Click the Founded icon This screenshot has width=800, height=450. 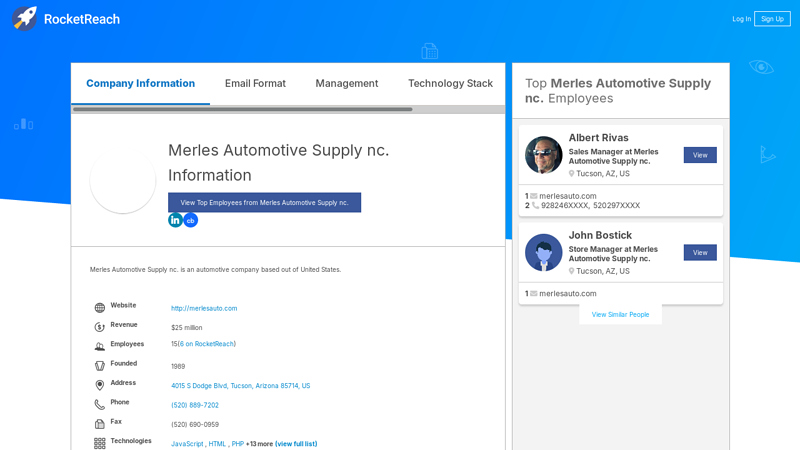(99, 366)
